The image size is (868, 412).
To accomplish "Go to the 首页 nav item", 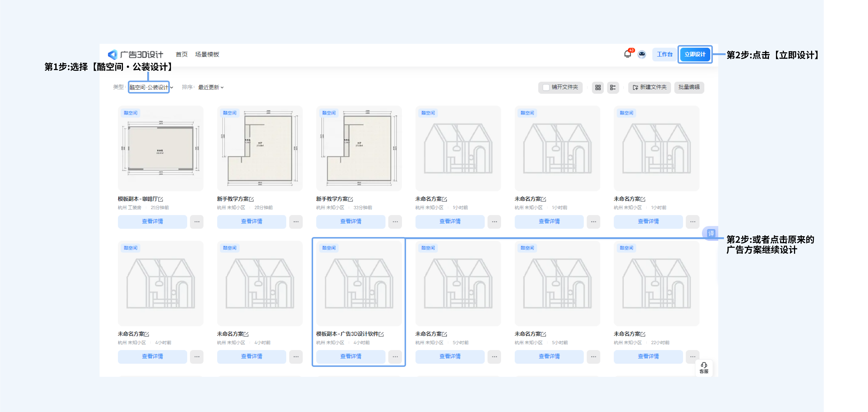I will click(182, 54).
